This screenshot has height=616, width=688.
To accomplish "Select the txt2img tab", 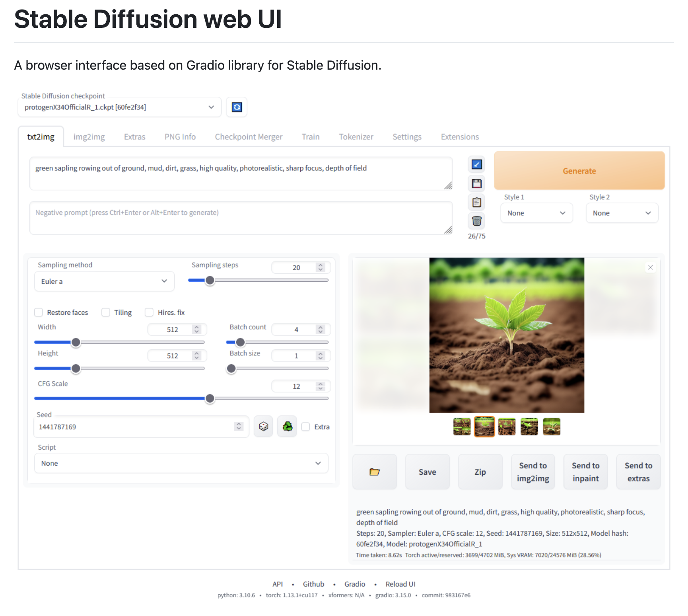I will point(41,136).
